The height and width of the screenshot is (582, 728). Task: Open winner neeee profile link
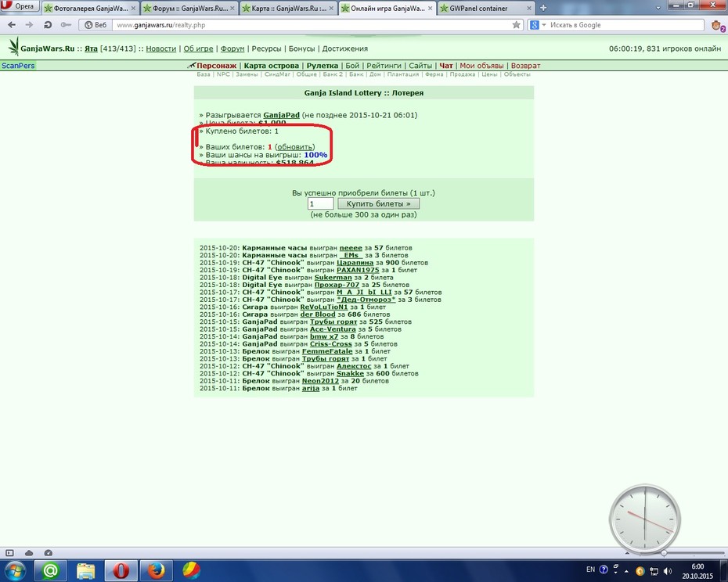[x=351, y=248]
